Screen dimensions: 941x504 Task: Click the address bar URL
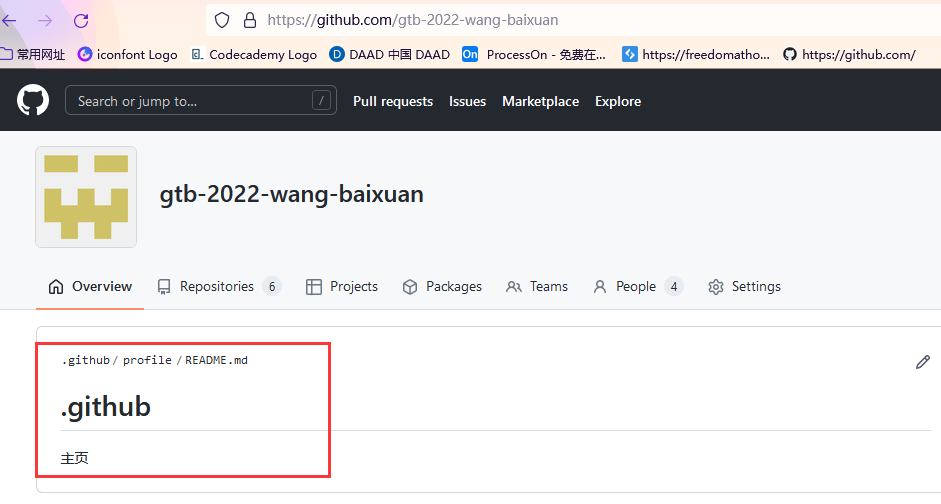[x=413, y=20]
